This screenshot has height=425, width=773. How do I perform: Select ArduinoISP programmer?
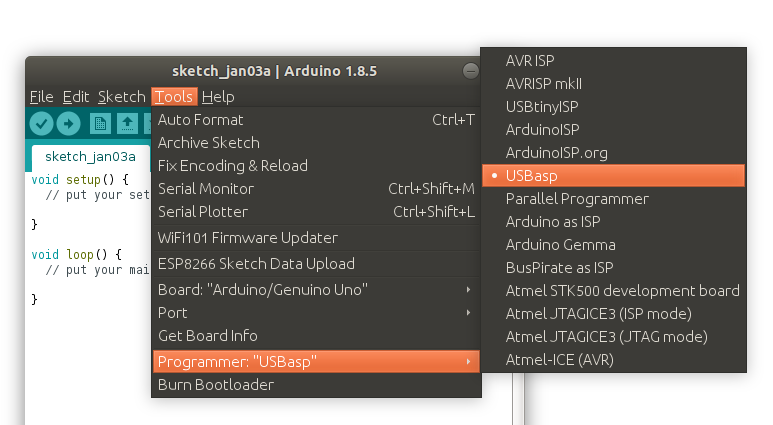pos(613,130)
